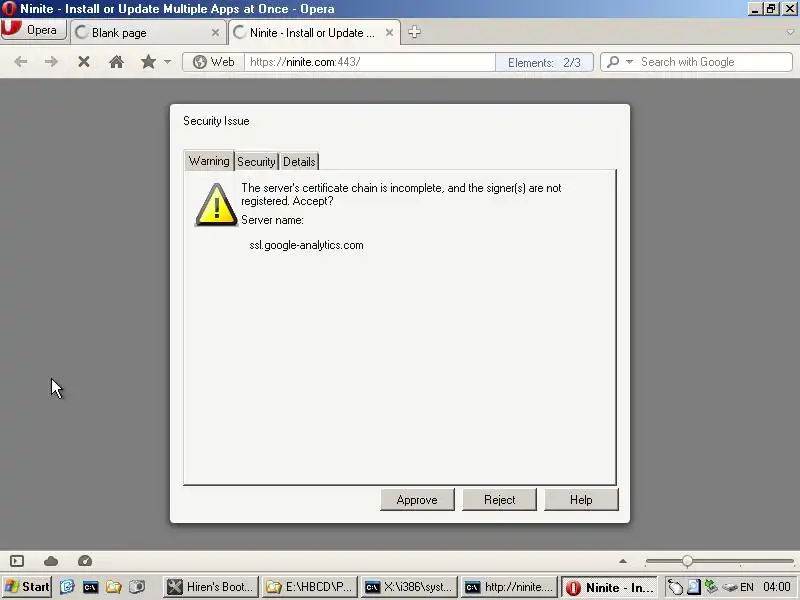Go to the home page
This screenshot has width=800, height=600.
click(x=116, y=62)
